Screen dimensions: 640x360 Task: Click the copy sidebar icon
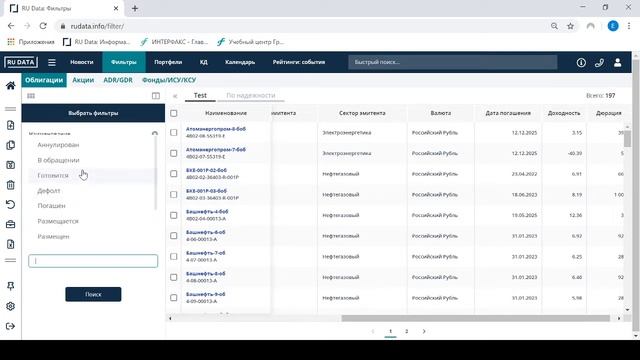(x=11, y=145)
